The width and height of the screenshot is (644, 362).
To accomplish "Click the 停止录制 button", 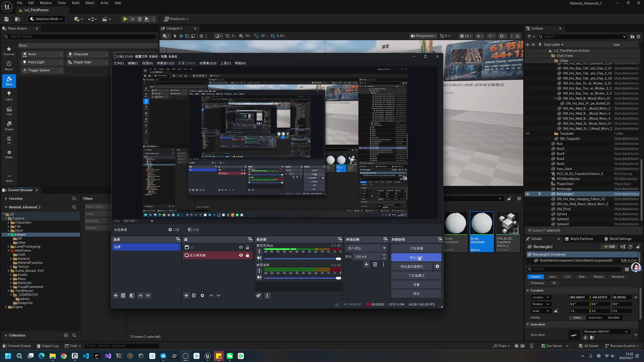I will coord(416,257).
